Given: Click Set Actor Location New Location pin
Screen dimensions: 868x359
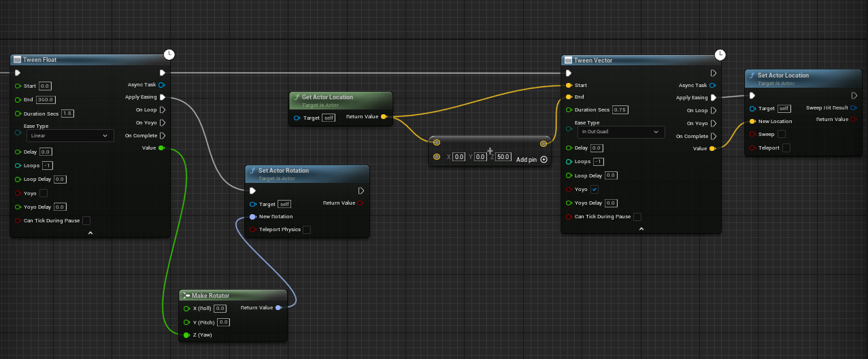Looking at the screenshot, I should (x=752, y=121).
